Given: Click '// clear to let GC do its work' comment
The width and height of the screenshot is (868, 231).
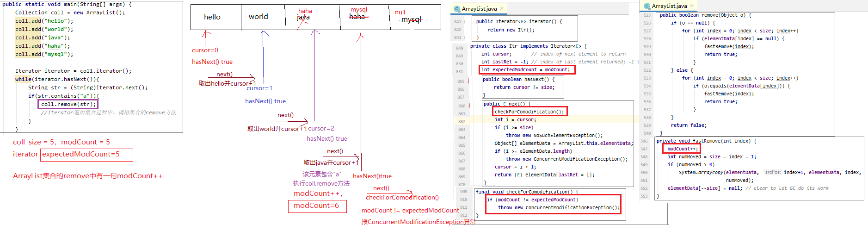Looking at the screenshot, I should click(x=787, y=188).
